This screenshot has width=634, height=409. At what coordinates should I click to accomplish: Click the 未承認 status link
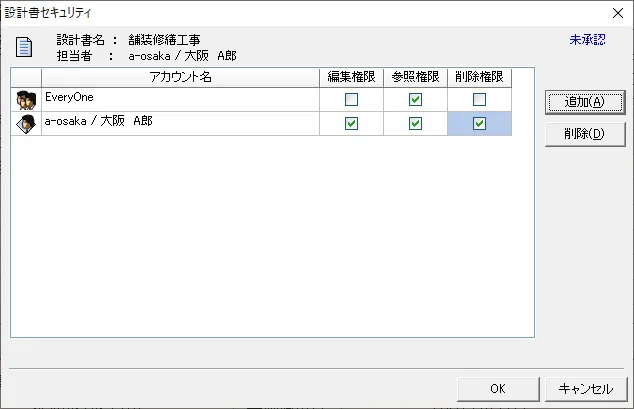pos(588,40)
